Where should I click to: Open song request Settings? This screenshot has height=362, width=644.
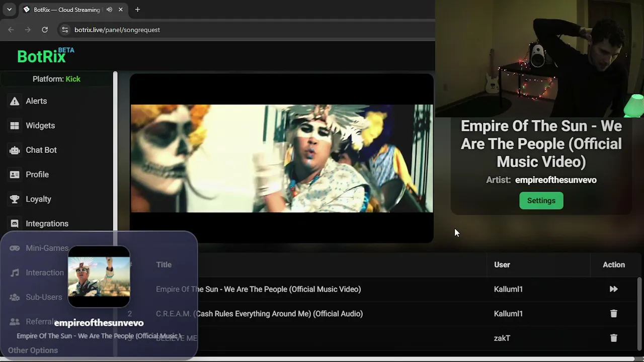click(x=541, y=201)
